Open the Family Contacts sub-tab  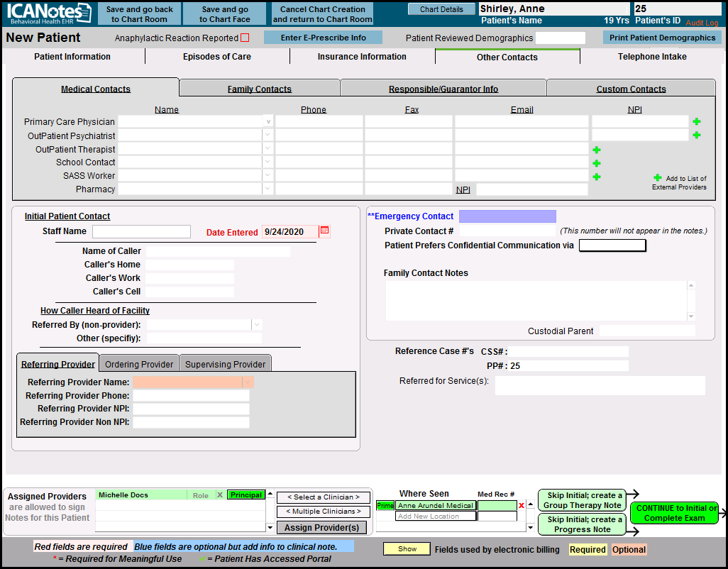pyautogui.click(x=259, y=89)
